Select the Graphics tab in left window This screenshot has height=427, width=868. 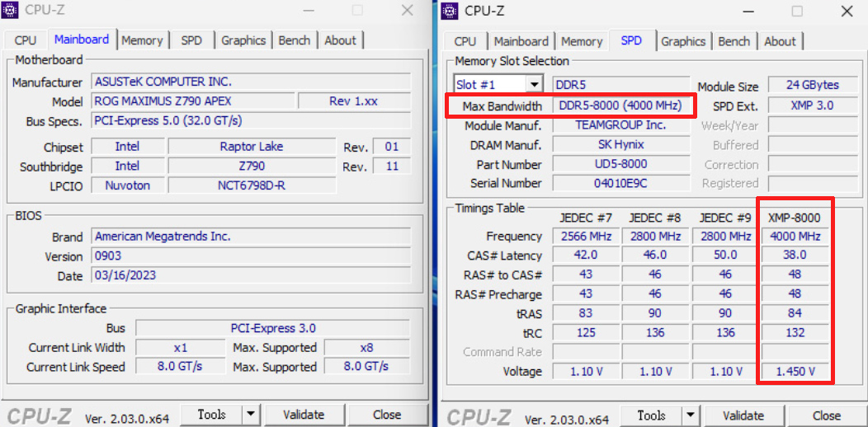pyautogui.click(x=243, y=40)
